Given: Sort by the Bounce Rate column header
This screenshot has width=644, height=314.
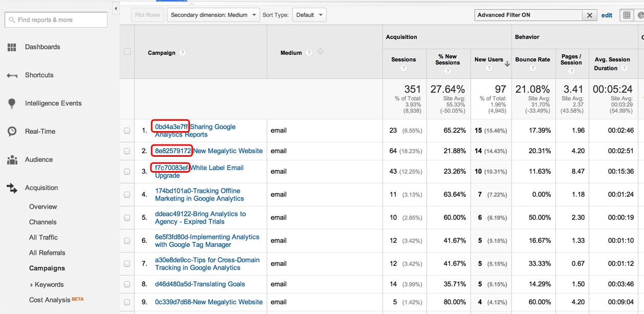Looking at the screenshot, I should (532, 59).
